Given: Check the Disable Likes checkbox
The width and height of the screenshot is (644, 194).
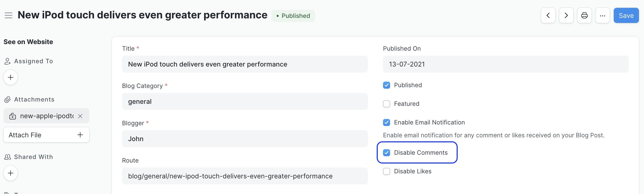Looking at the screenshot, I should tap(387, 171).
